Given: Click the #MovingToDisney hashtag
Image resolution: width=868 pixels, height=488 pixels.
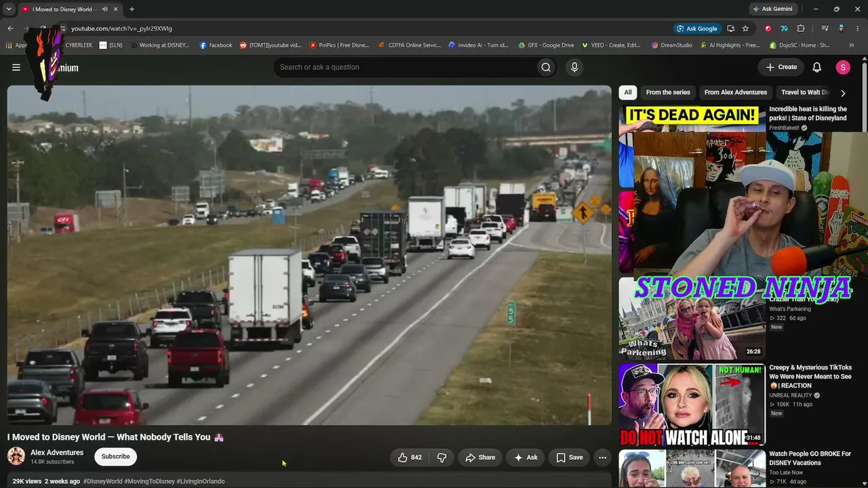Looking at the screenshot, I should (x=149, y=481).
